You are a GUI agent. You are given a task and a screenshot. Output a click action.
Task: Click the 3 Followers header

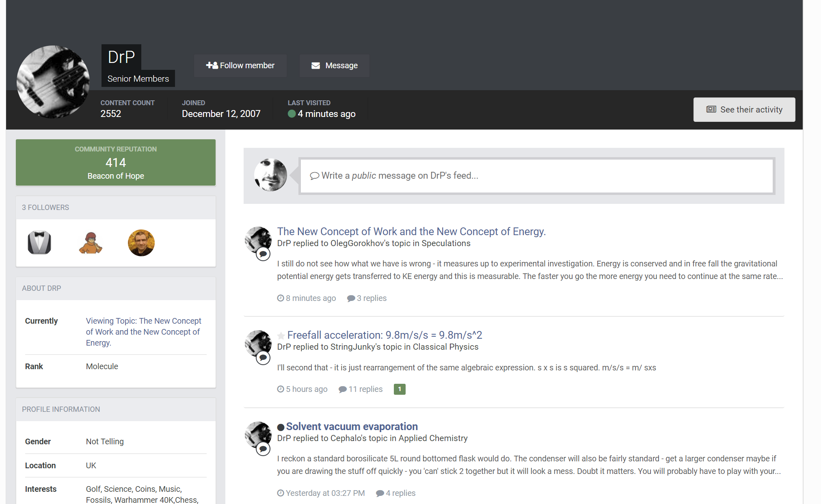45,208
